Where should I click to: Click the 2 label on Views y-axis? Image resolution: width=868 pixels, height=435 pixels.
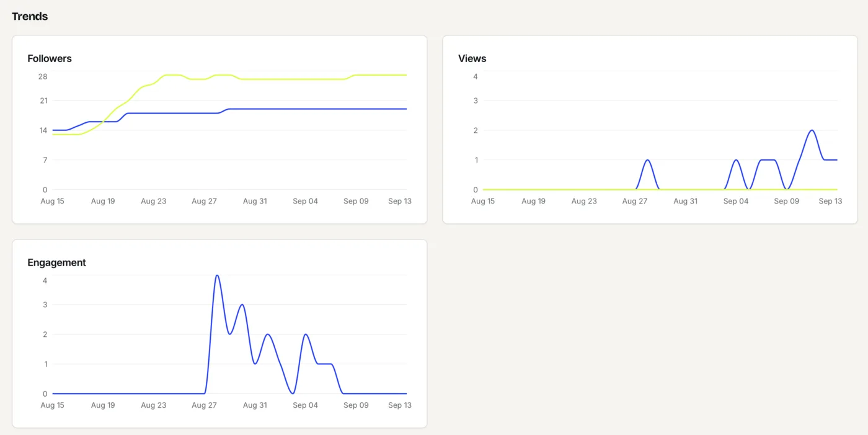(x=476, y=130)
